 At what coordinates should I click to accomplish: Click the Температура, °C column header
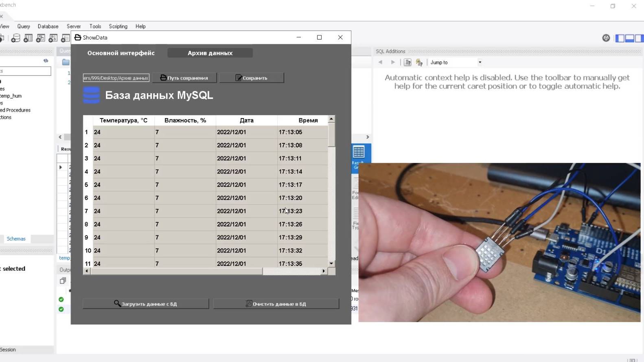point(124,121)
